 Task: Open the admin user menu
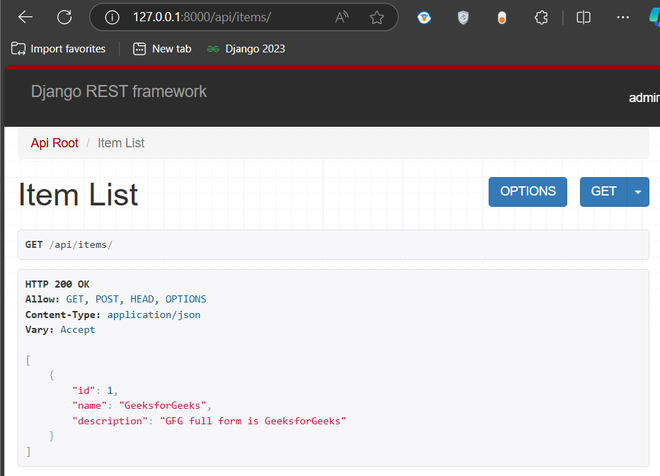click(x=643, y=98)
